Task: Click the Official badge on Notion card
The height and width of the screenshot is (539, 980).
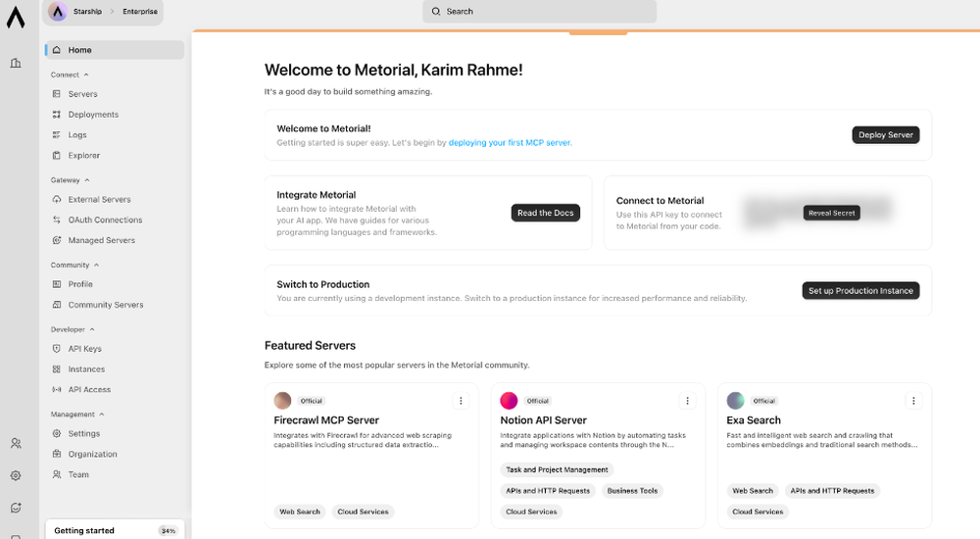Action: tap(537, 401)
